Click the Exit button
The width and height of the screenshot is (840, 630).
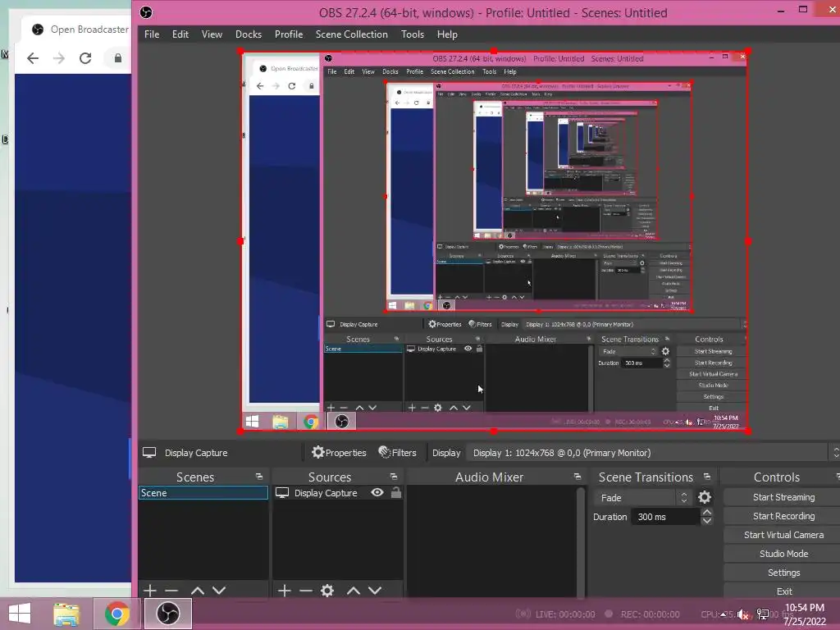783,591
